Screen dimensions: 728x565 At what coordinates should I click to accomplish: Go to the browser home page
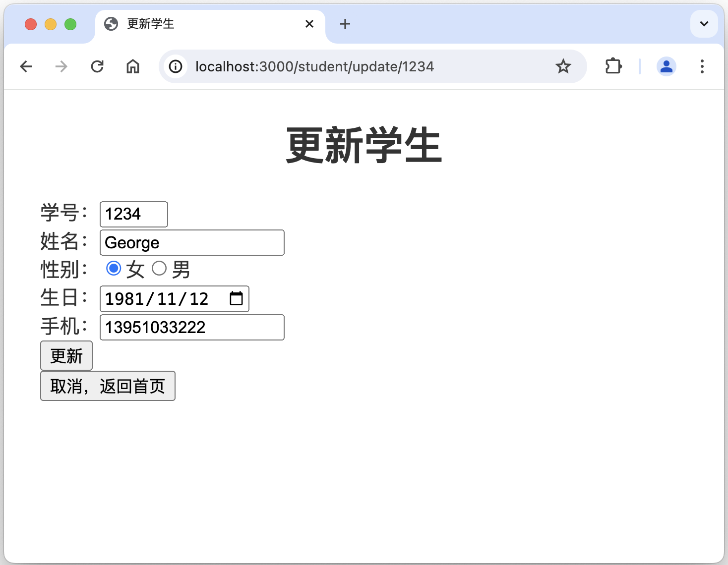point(133,66)
